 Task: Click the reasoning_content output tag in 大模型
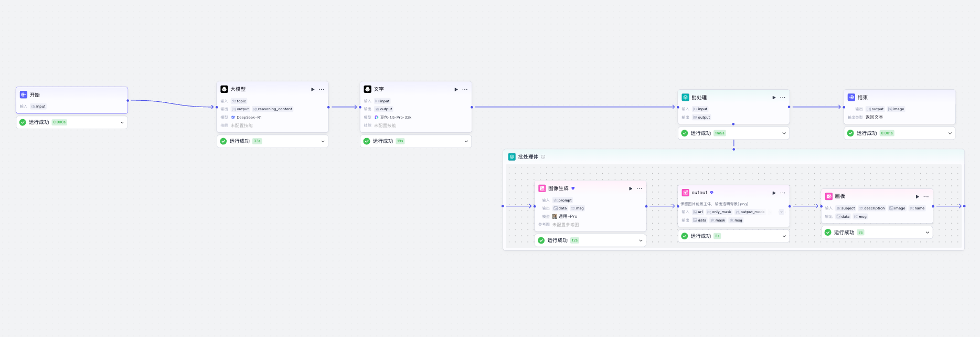273,109
